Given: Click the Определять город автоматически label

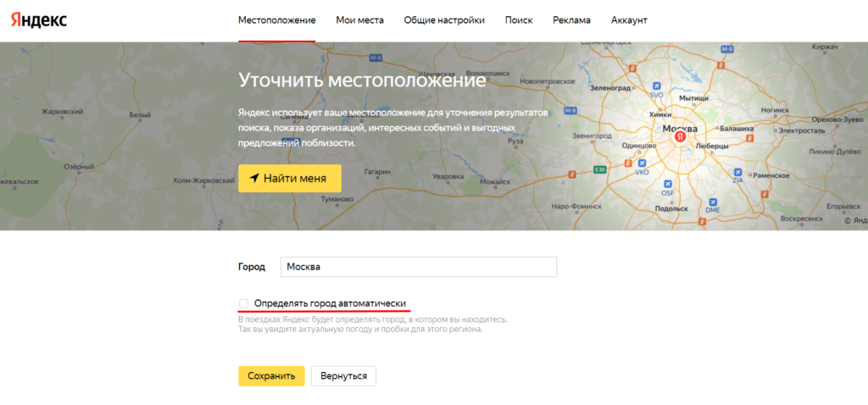Looking at the screenshot, I should pyautogui.click(x=330, y=303).
